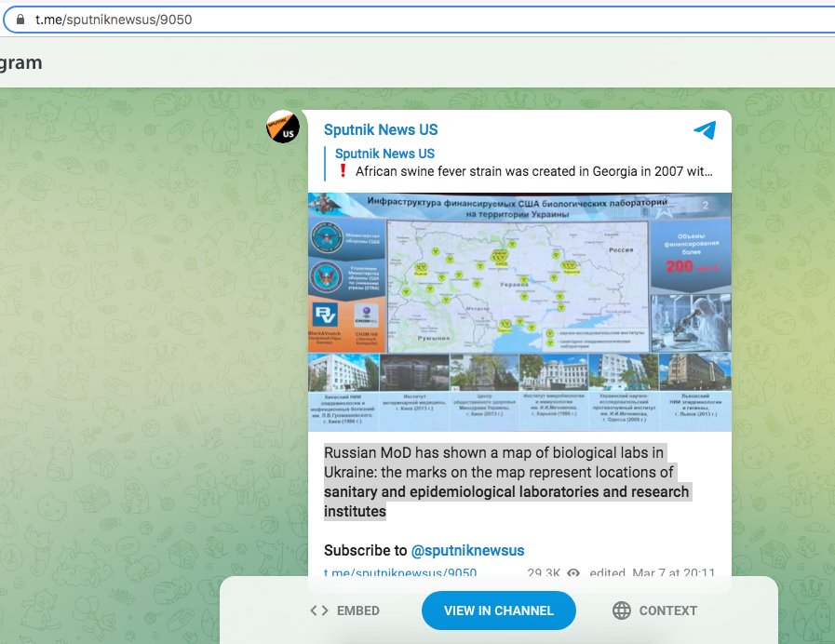
Task: Click the t.me/sputniknewsus/9050 post link
Action: (400, 572)
